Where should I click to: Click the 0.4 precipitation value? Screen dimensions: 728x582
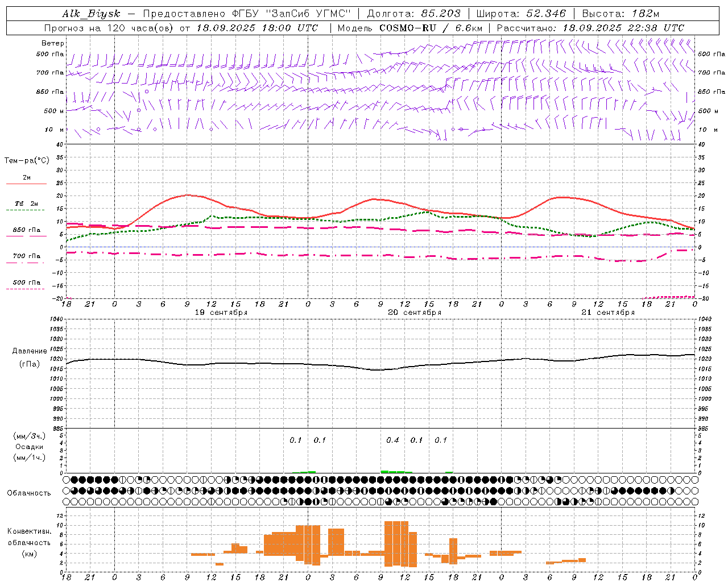392,440
